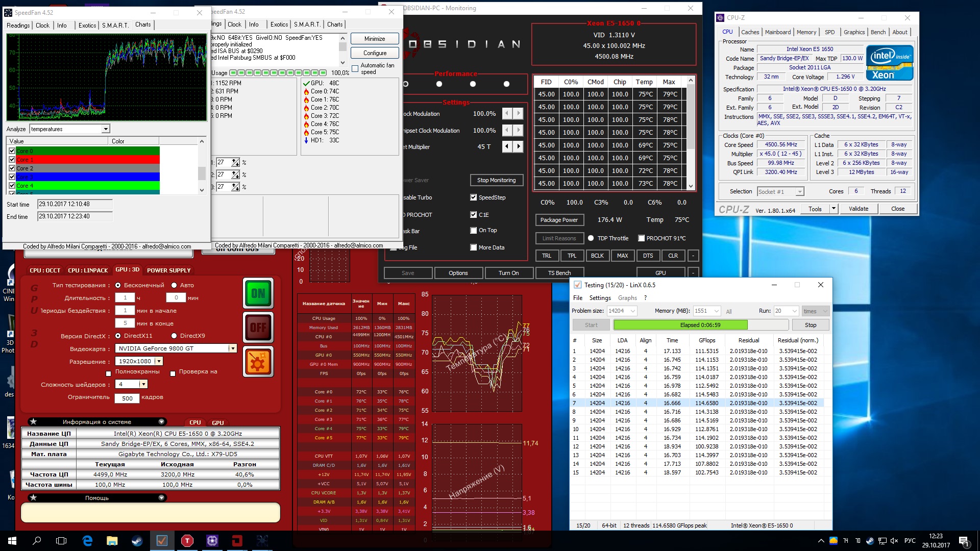This screenshot has width=980, height=551.
Task: Toggle C1E checkbox
Action: (474, 215)
